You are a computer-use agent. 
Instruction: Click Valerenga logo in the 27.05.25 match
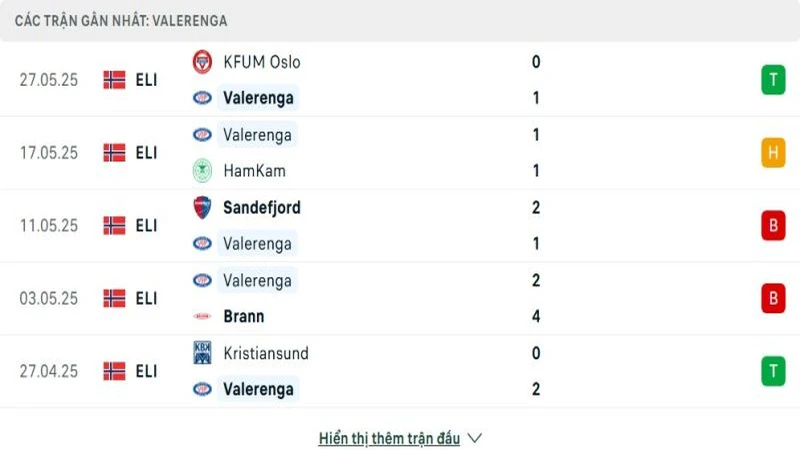202,98
